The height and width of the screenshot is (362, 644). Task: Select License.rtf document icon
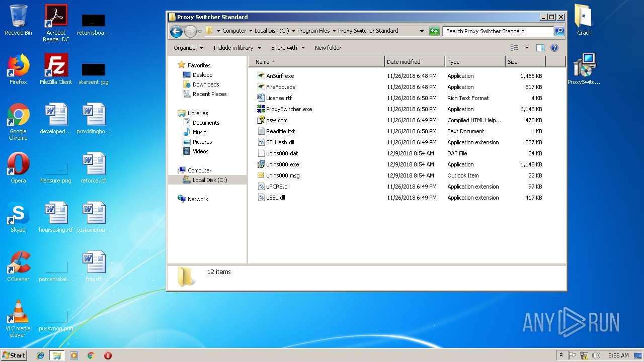[261, 98]
